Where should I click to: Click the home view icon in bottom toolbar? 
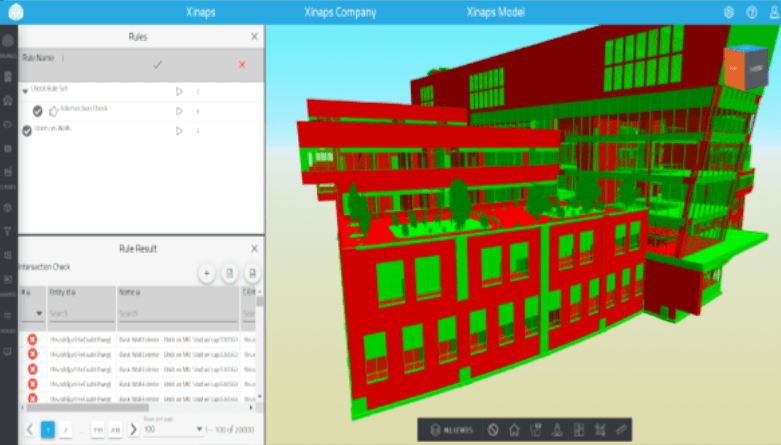[513, 430]
